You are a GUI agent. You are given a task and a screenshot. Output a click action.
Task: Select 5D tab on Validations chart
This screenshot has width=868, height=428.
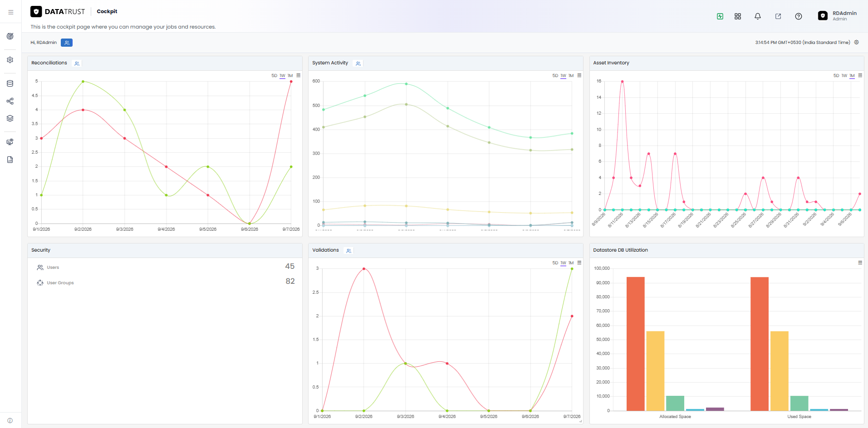click(555, 263)
